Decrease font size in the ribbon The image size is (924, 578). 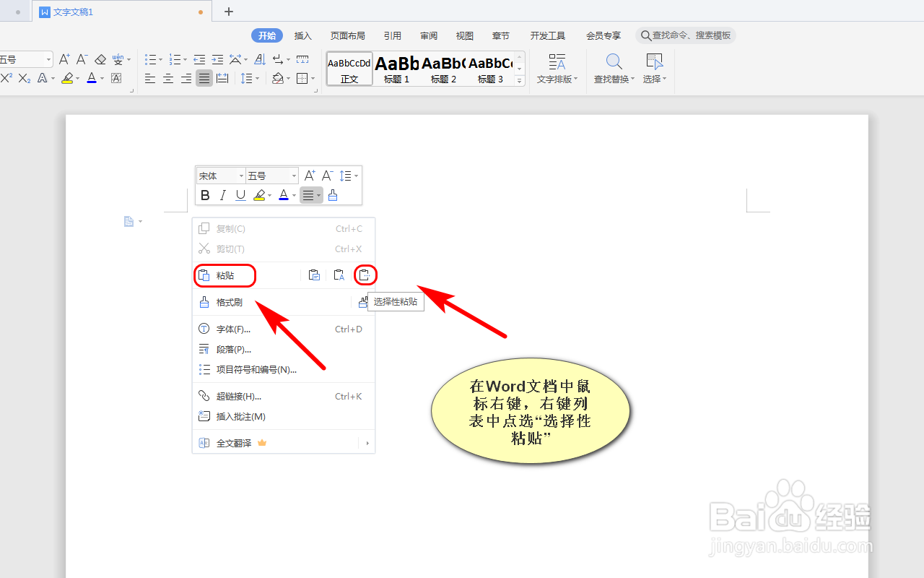82,59
